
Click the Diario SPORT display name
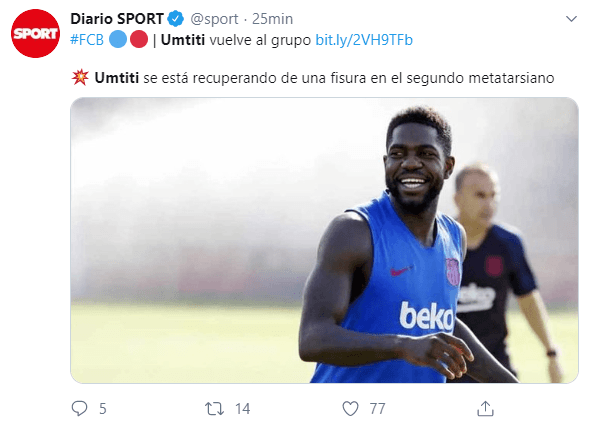coord(117,19)
